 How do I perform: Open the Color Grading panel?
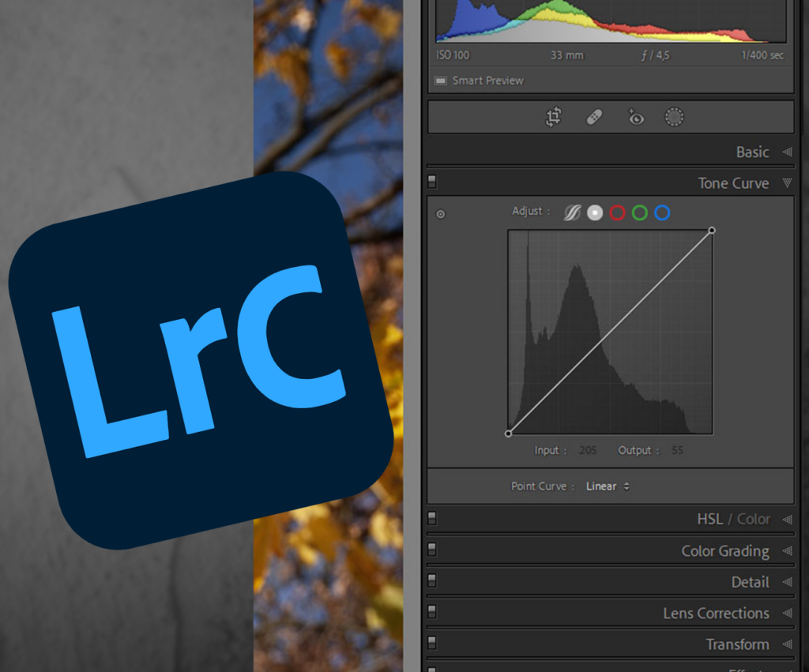click(x=724, y=550)
